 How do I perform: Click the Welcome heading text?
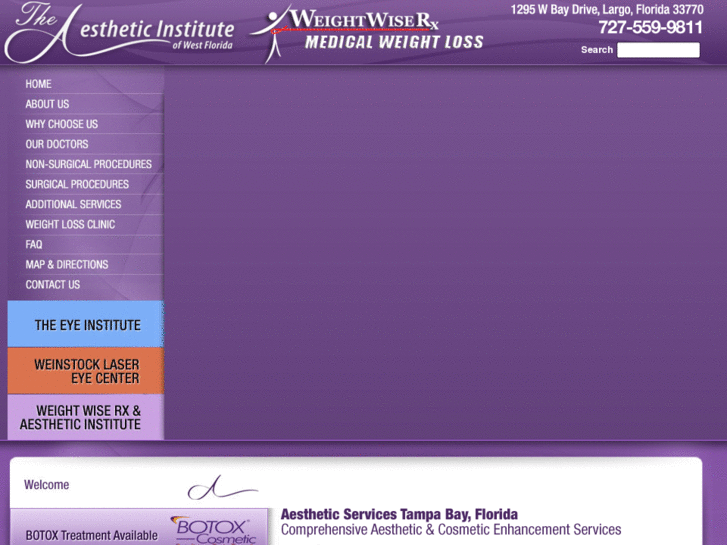point(46,485)
